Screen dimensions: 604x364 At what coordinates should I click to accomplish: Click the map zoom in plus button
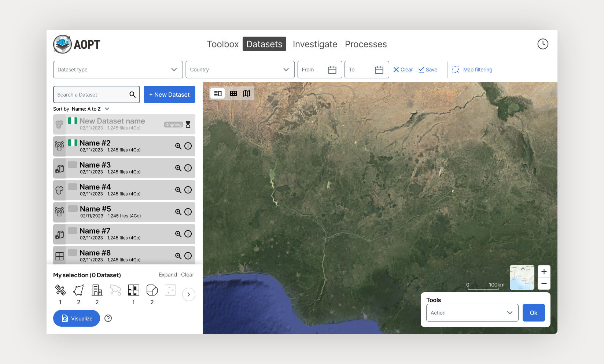click(544, 271)
